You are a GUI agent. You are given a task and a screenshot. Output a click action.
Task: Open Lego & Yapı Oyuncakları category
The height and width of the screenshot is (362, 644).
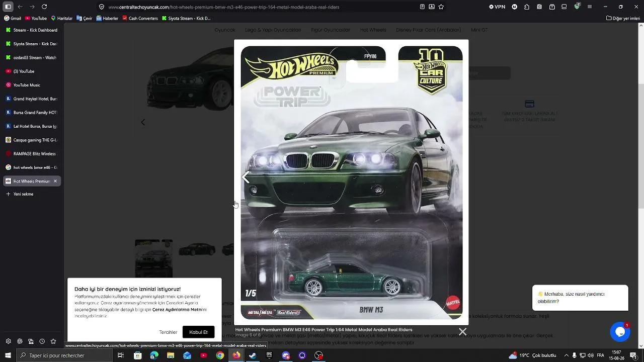pos(273,30)
